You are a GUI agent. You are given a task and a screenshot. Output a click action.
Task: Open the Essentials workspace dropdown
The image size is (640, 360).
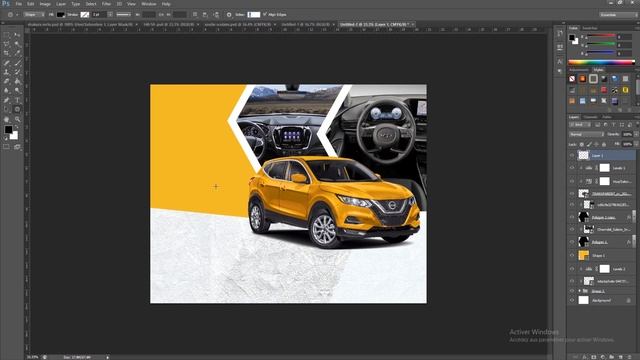[x=618, y=15]
